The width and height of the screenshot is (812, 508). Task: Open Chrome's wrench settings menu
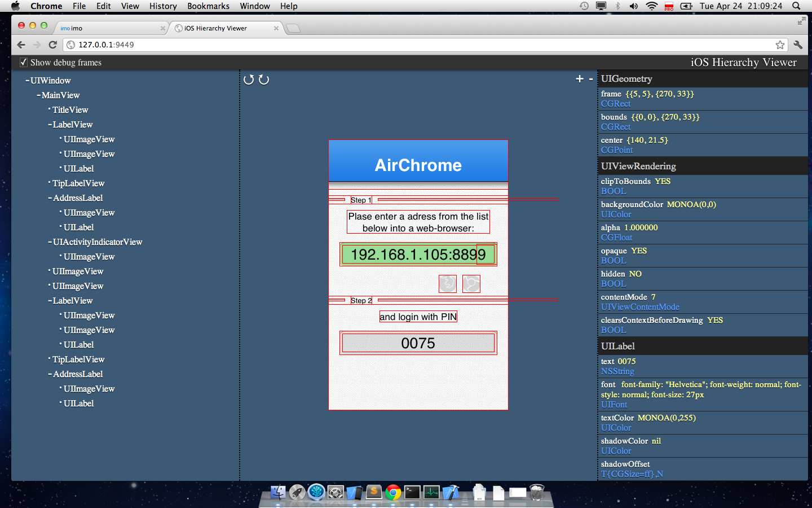[x=798, y=45]
